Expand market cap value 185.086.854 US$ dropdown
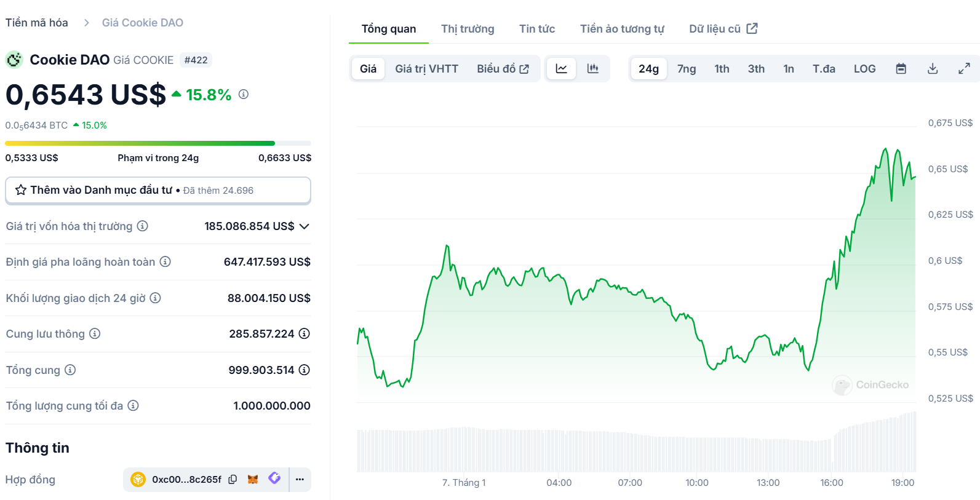 pos(305,226)
